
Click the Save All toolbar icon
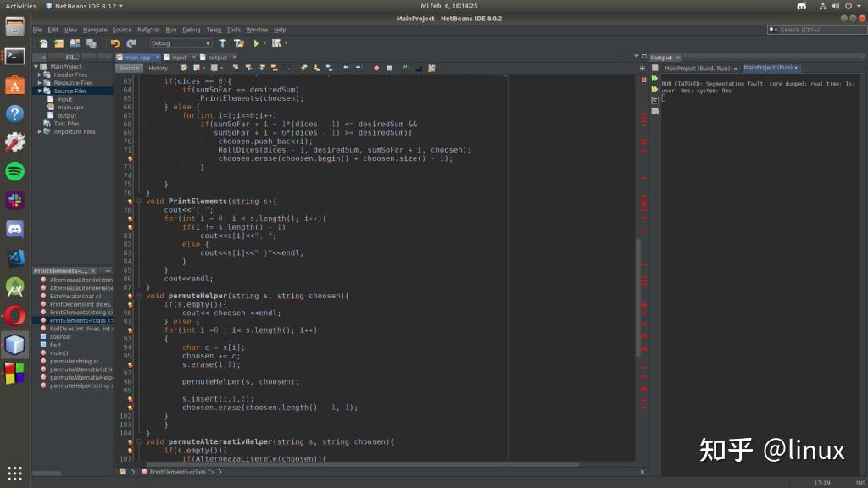pyautogui.click(x=92, y=43)
